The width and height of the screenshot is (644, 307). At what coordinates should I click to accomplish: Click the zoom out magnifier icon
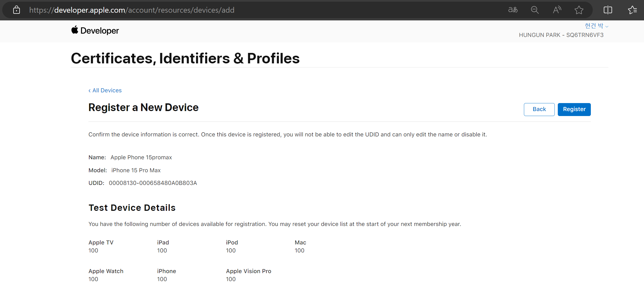535,10
